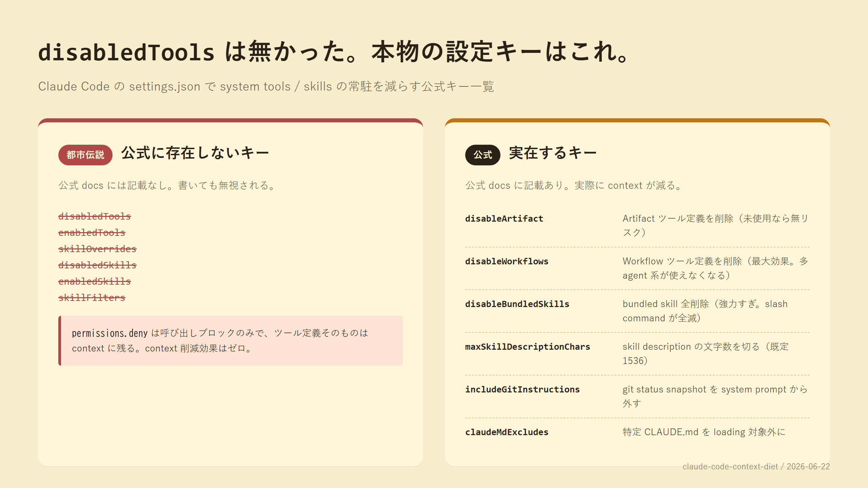The image size is (868, 488).
Task: Select the maxSkillDescriptionChars key name
Action: pos(528,347)
